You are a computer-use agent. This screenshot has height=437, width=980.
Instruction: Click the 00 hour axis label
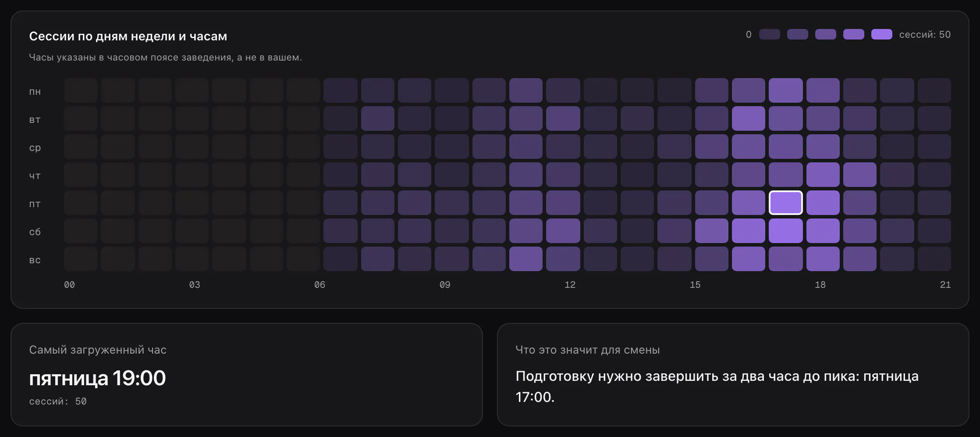[69, 285]
